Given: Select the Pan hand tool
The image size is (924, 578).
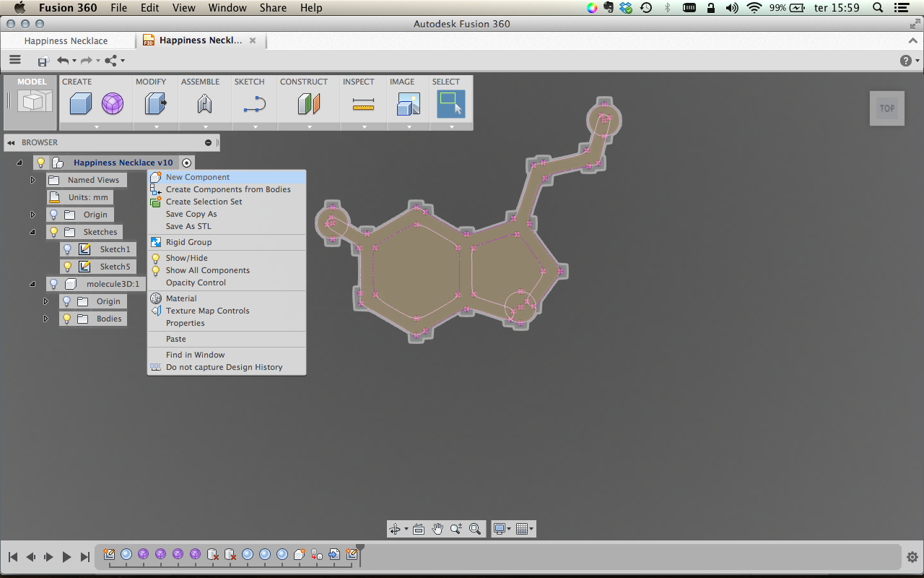Looking at the screenshot, I should (437, 529).
